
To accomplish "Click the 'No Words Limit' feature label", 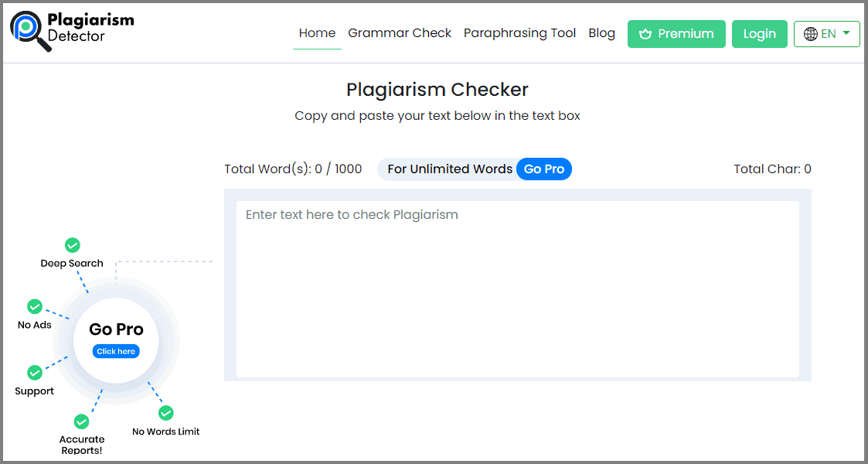I will [x=166, y=432].
